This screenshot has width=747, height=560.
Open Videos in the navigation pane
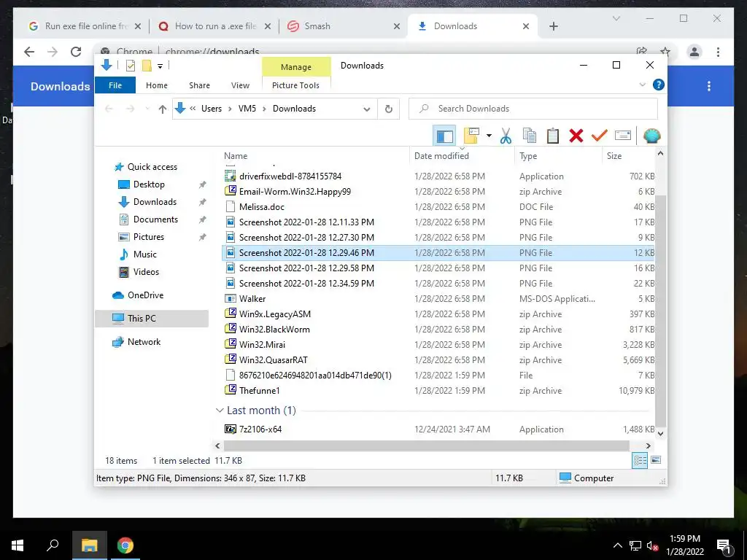146,272
